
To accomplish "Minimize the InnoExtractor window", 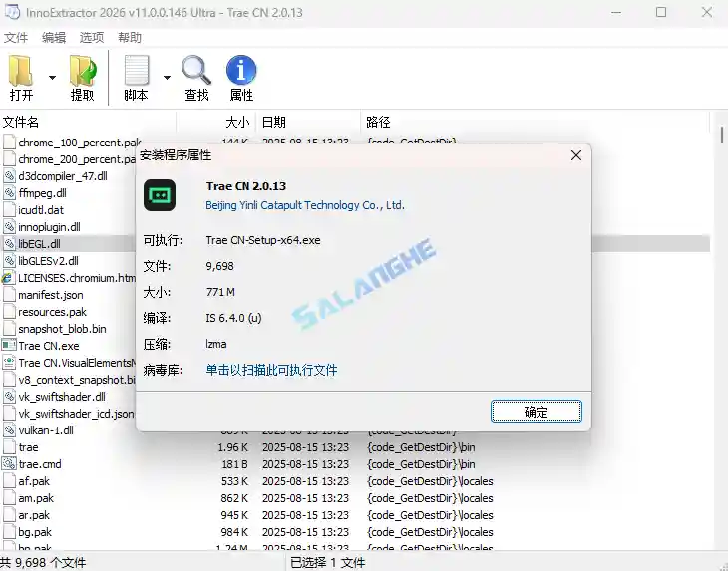I will [616, 12].
